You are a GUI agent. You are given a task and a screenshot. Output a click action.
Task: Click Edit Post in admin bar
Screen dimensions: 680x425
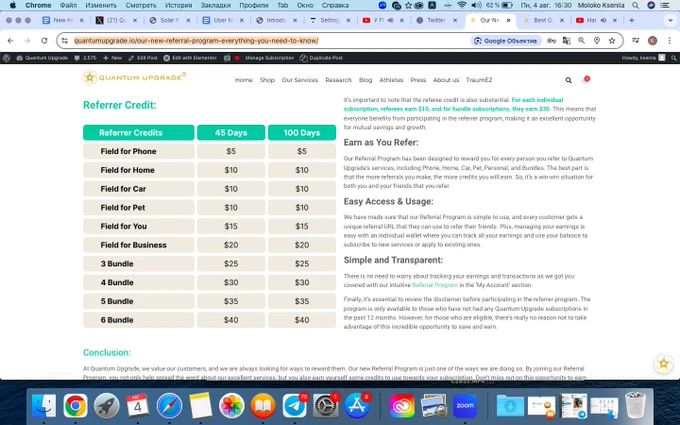pos(144,58)
